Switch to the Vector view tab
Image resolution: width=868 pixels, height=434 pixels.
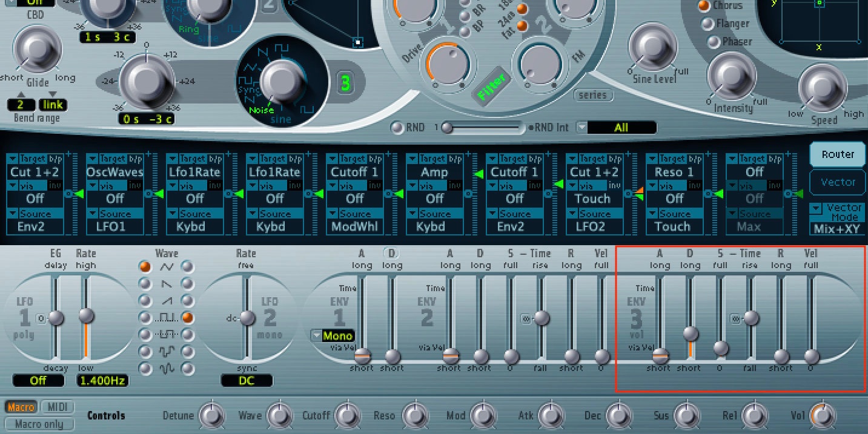click(838, 182)
